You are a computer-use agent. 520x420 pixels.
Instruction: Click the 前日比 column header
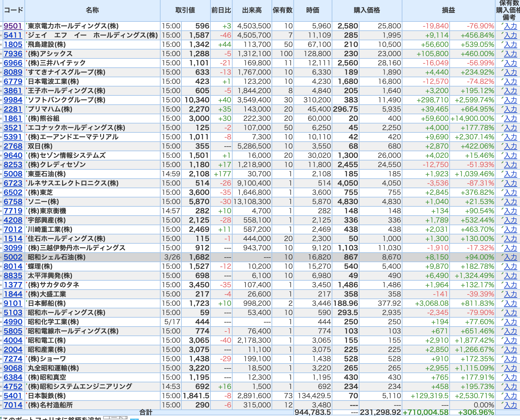point(221,10)
